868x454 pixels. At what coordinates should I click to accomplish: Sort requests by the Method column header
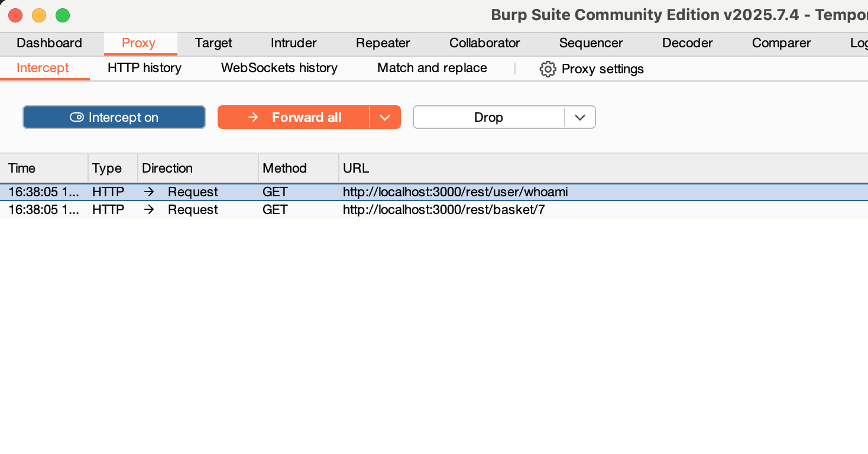coord(284,168)
